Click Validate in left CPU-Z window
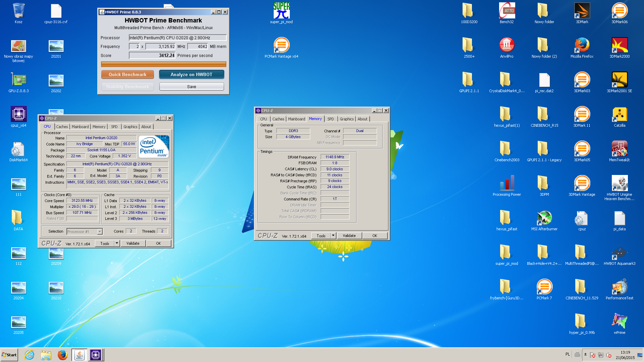The image size is (644, 362). click(133, 243)
